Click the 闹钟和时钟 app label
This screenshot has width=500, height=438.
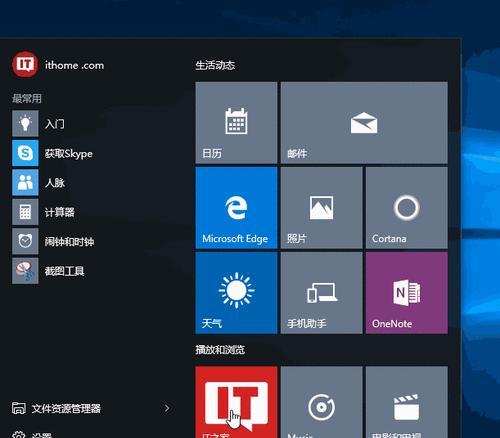(x=69, y=241)
